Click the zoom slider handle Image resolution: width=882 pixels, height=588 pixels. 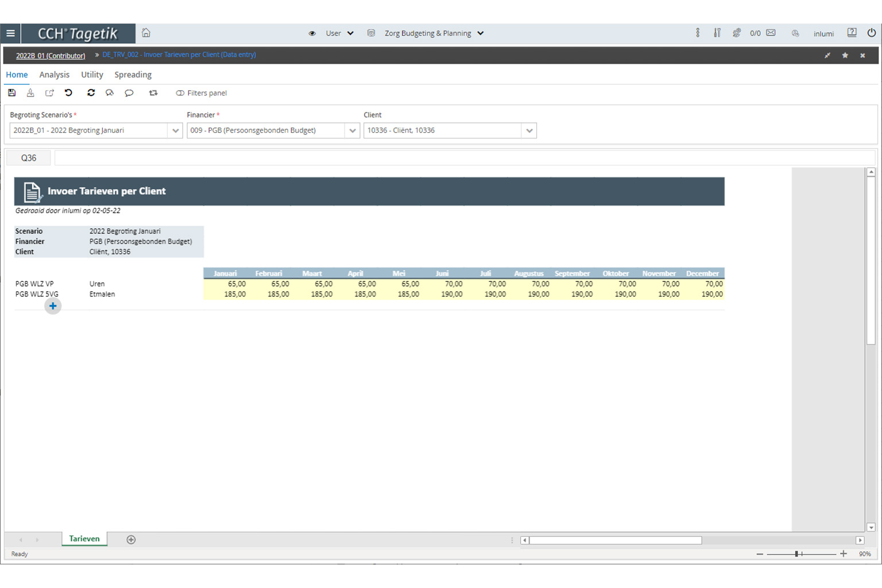click(x=796, y=554)
